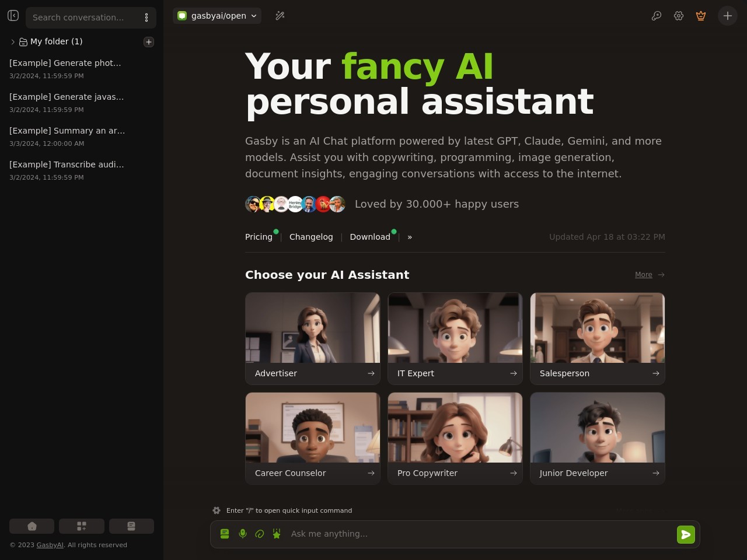Open Career Counselor card arrow
The width and height of the screenshot is (747, 560).
tap(371, 473)
